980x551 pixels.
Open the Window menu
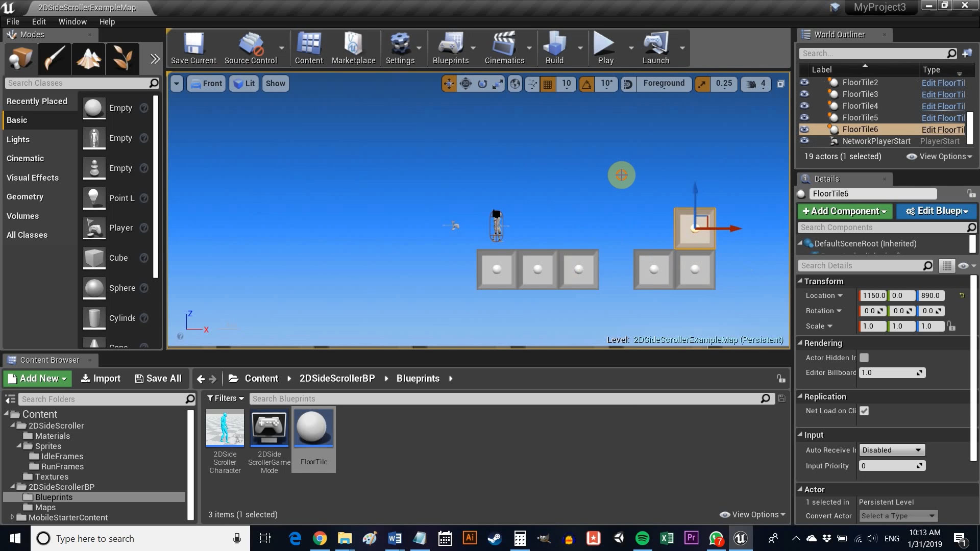coord(72,21)
